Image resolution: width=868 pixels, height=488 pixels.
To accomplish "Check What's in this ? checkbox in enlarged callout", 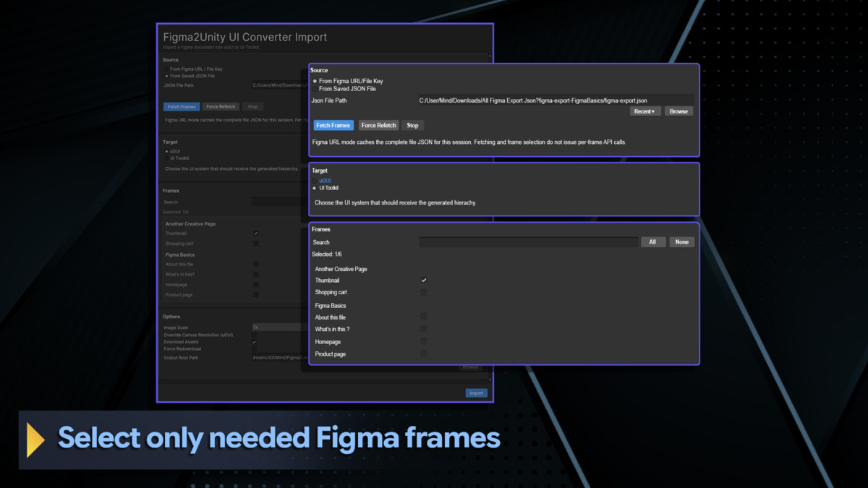I will coord(424,329).
